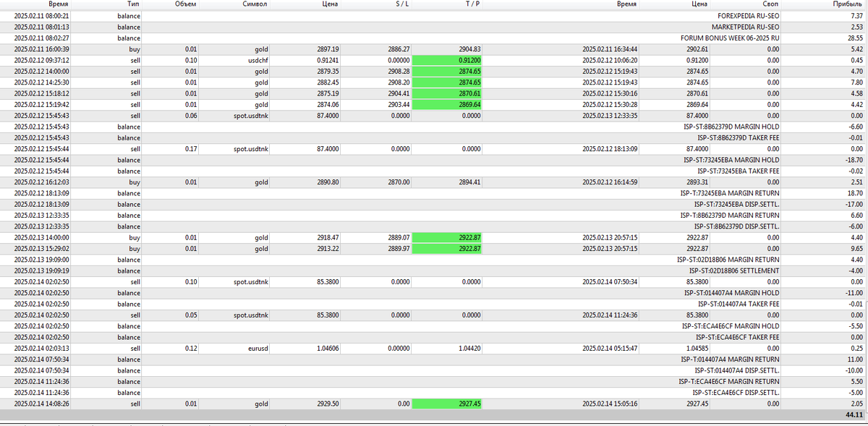Click the stop loss value 2870.00
This screenshot has width=868, height=426.
[399, 182]
